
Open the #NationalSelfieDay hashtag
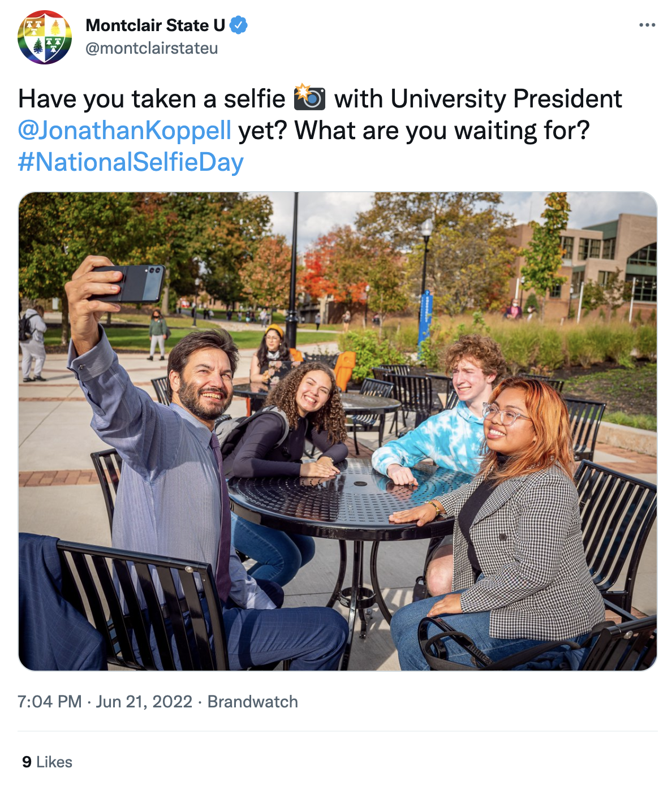(x=131, y=162)
